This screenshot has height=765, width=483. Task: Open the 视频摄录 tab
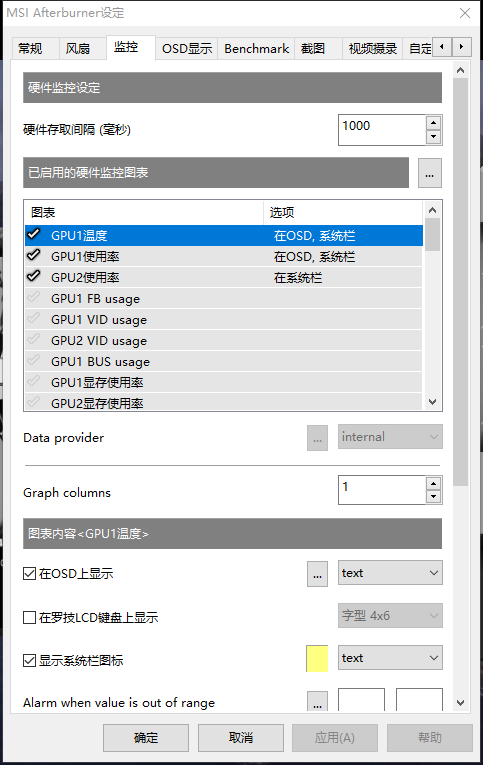pyautogui.click(x=372, y=49)
